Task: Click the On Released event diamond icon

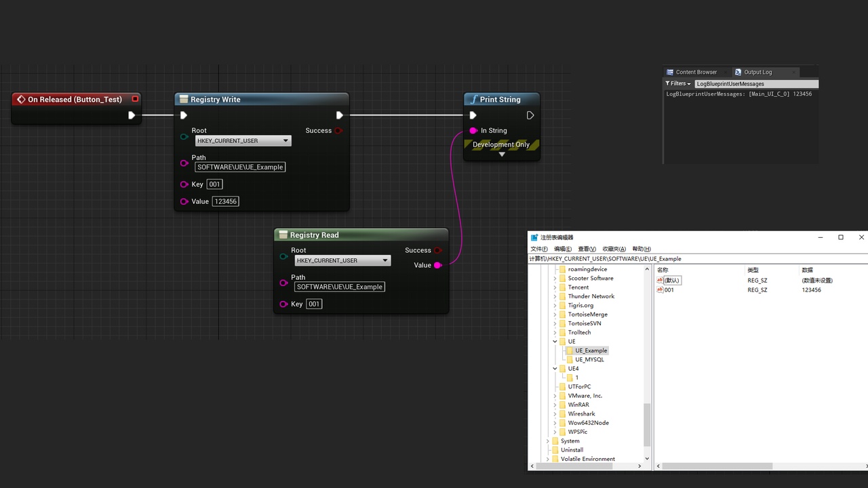Action: (20, 100)
